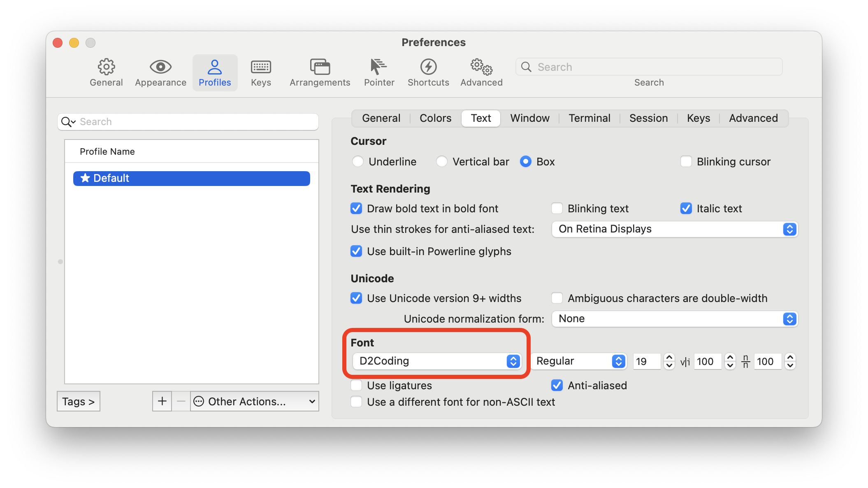The image size is (868, 488).
Task: Open the Profiles preferences pane
Action: [x=214, y=72]
